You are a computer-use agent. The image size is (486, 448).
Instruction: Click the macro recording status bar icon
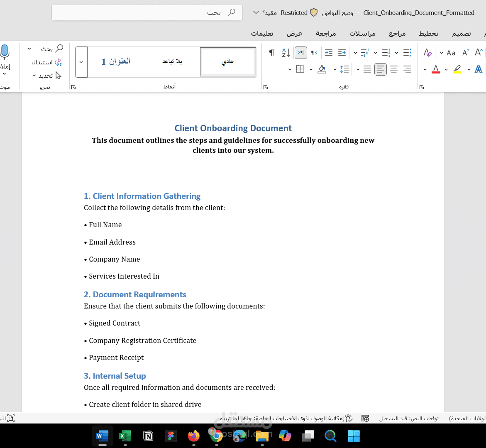pos(365,419)
